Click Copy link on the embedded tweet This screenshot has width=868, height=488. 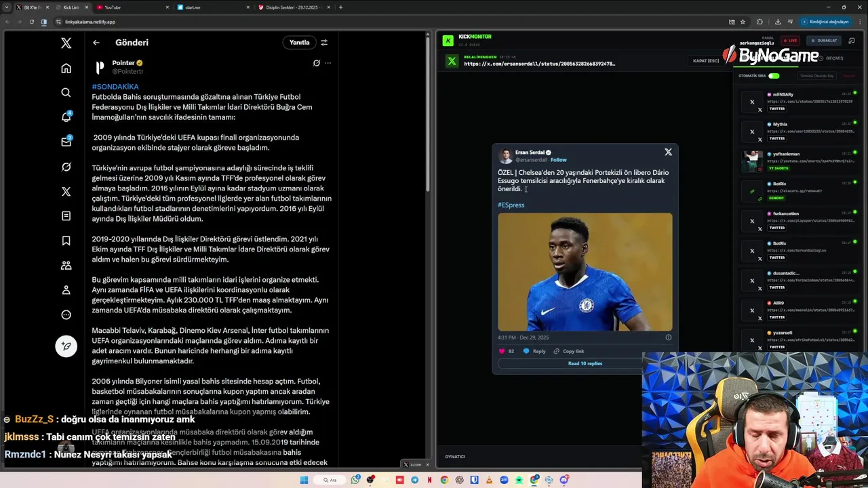[568, 351]
